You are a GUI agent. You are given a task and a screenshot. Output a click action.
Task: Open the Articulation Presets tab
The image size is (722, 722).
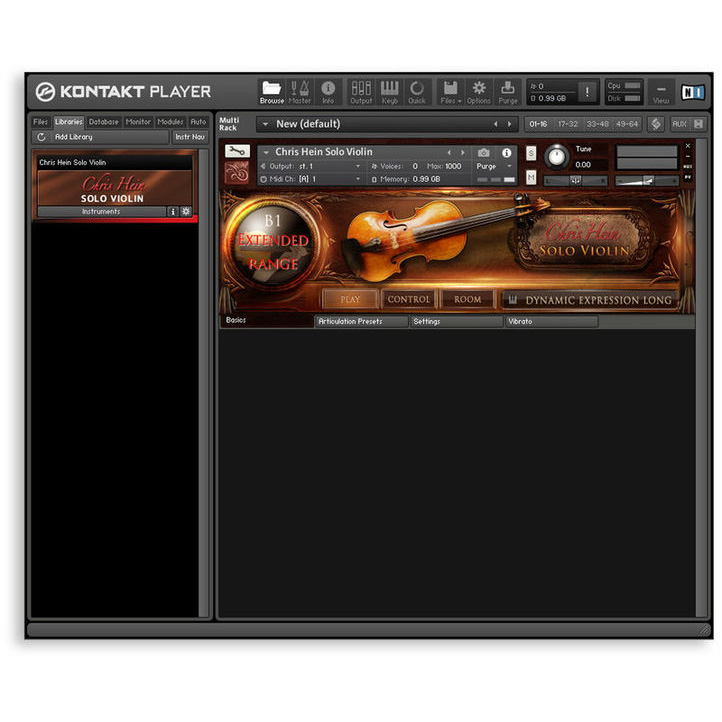pyautogui.click(x=361, y=321)
